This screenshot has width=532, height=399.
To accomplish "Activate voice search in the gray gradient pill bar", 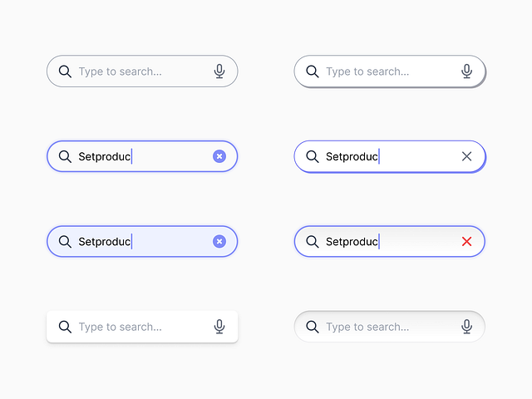I will [x=467, y=327].
